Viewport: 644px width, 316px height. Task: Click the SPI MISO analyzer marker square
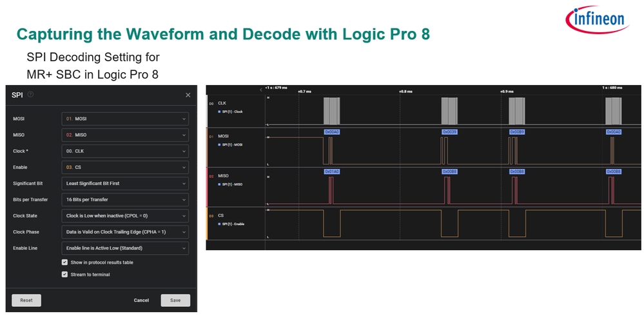click(x=220, y=184)
